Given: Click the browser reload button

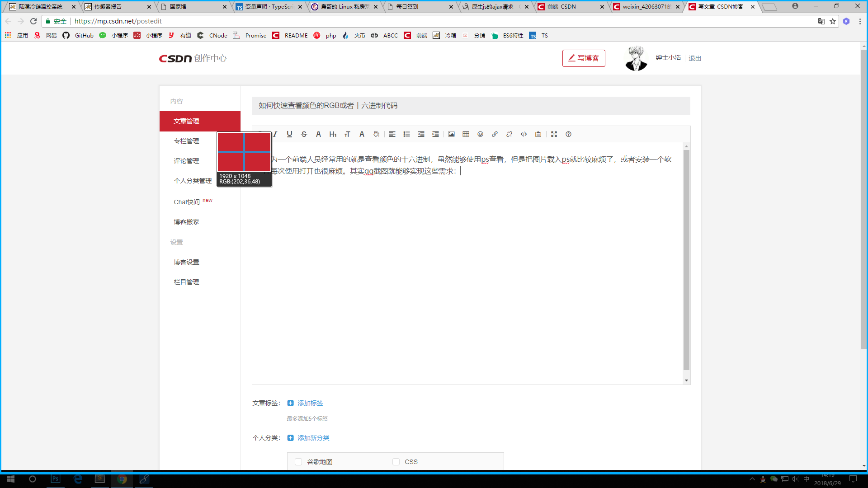Looking at the screenshot, I should pyautogui.click(x=33, y=21).
